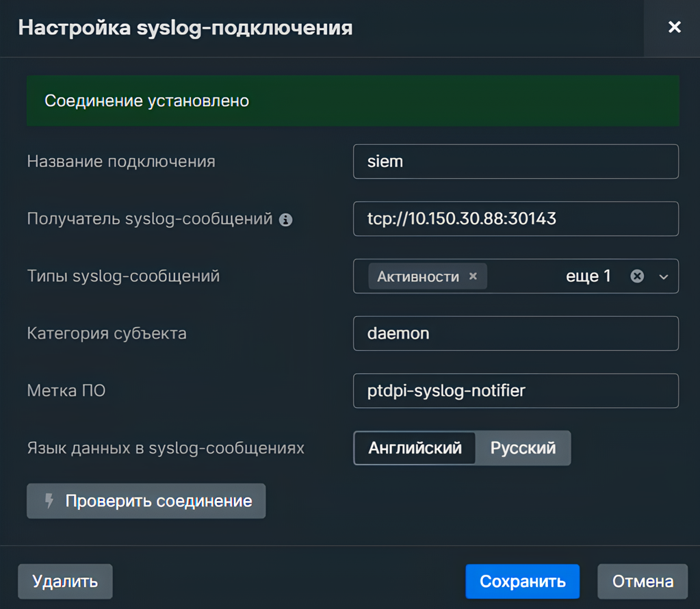Image resolution: width=700 pixels, height=609 pixels.
Task: Select the 'Метка ПО' field with 'ptdpi-syslog-notifier'
Action: tap(515, 391)
